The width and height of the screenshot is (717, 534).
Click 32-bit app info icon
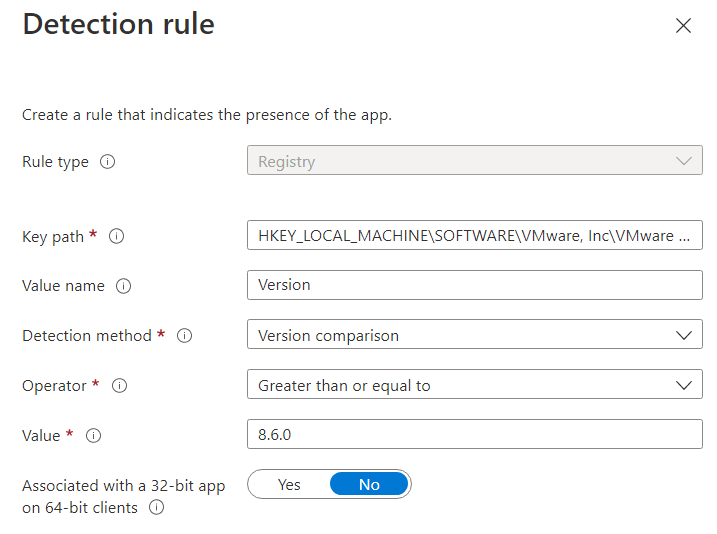(156, 508)
